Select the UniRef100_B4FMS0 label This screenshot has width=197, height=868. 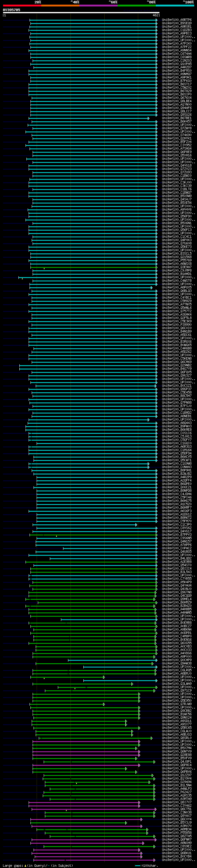[x=177, y=71]
